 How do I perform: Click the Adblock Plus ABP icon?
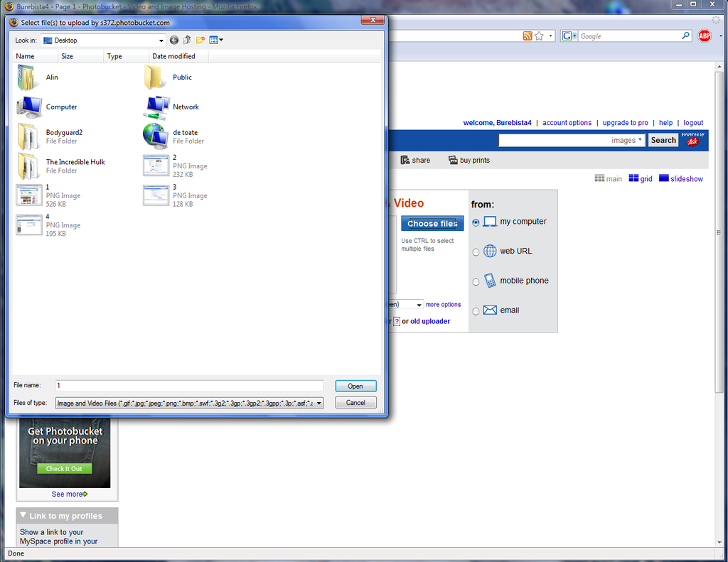705,36
